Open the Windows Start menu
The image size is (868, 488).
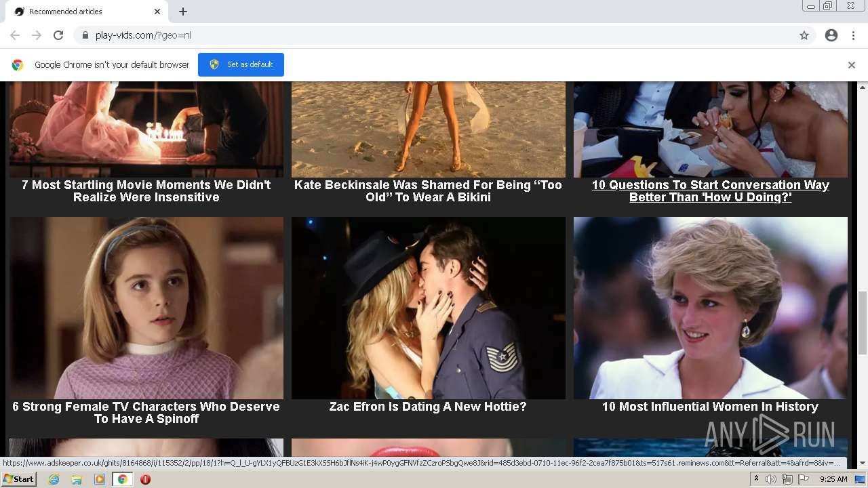pos(19,479)
